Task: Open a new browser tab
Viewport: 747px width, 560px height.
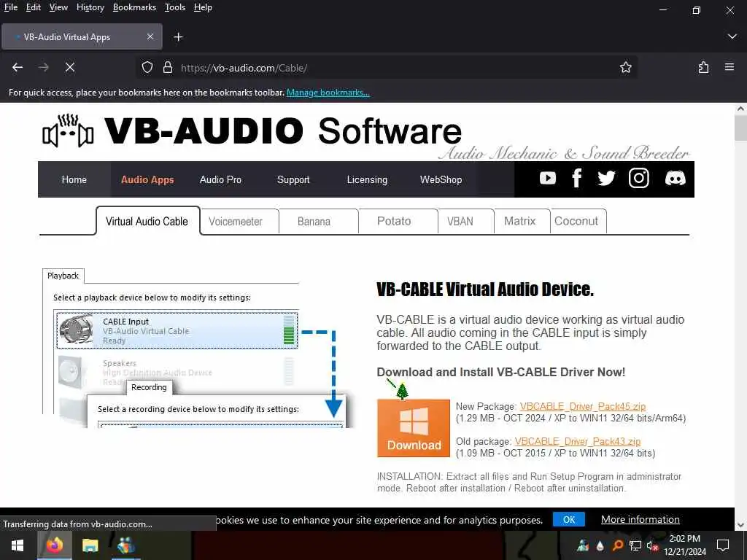Action: (x=178, y=36)
